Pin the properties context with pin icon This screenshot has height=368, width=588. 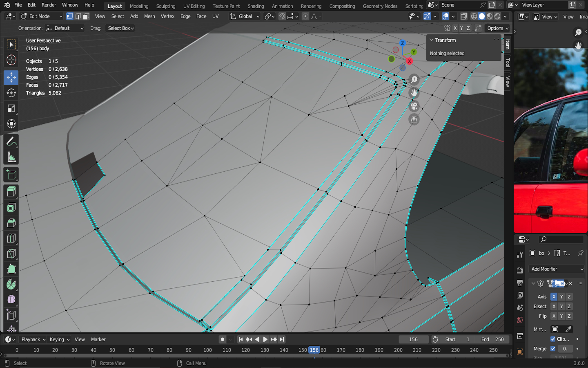[580, 253]
